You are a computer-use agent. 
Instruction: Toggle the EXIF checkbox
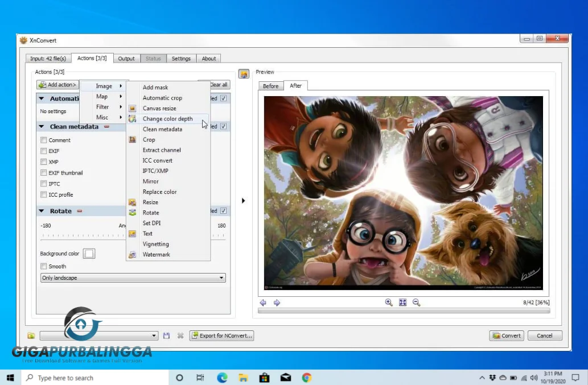click(x=43, y=151)
